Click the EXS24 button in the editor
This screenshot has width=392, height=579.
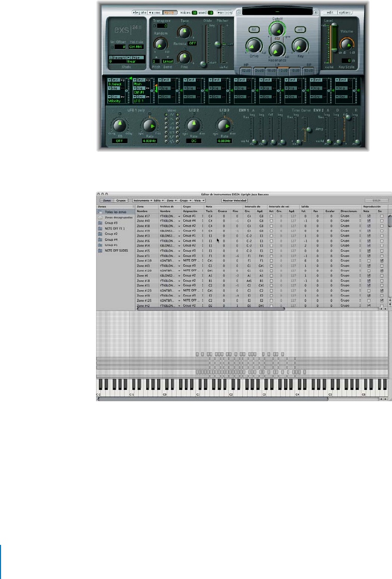(x=376, y=201)
